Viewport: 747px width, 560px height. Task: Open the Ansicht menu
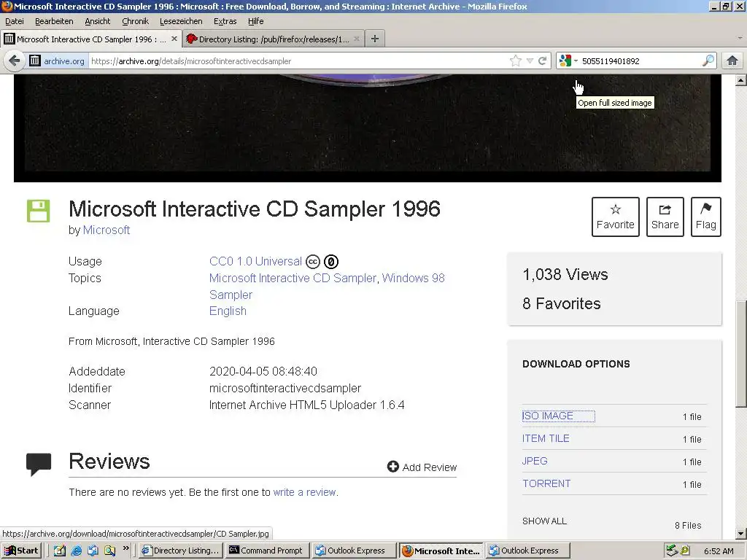(x=98, y=21)
